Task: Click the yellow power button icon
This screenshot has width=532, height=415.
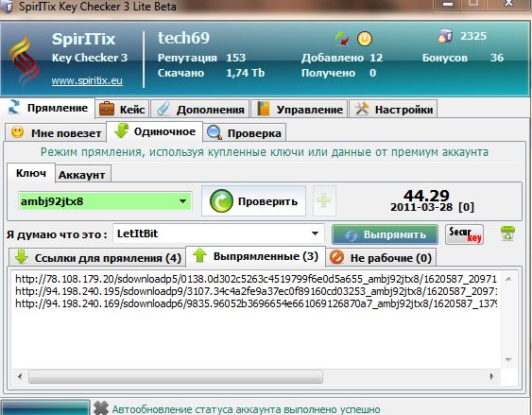Action: click(x=365, y=39)
